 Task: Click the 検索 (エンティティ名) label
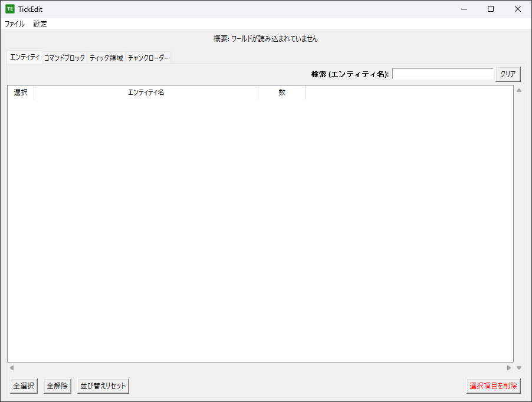click(x=350, y=74)
